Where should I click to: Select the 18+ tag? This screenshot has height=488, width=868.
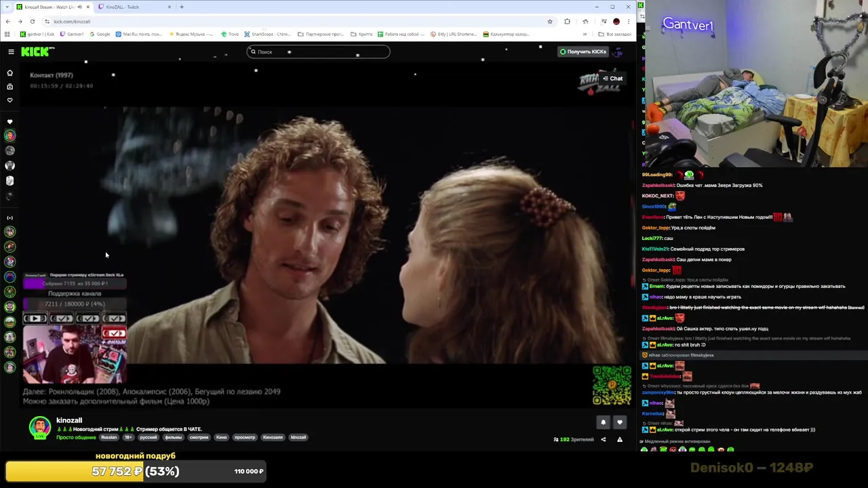coord(128,437)
